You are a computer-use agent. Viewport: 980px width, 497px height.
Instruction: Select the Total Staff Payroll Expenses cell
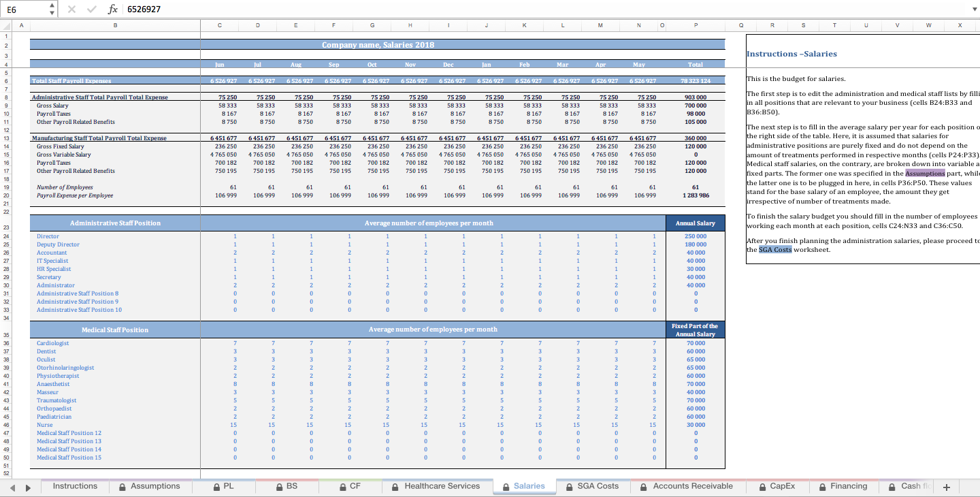coord(115,81)
